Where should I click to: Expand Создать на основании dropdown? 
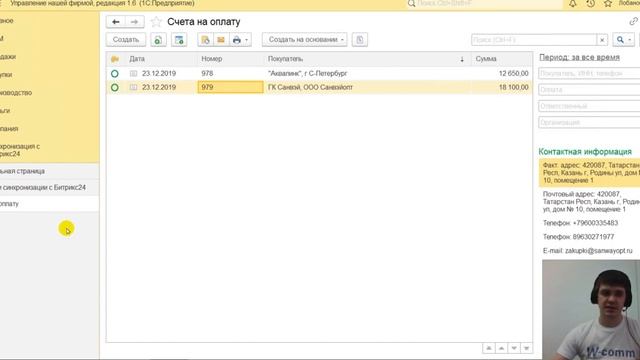point(342,40)
